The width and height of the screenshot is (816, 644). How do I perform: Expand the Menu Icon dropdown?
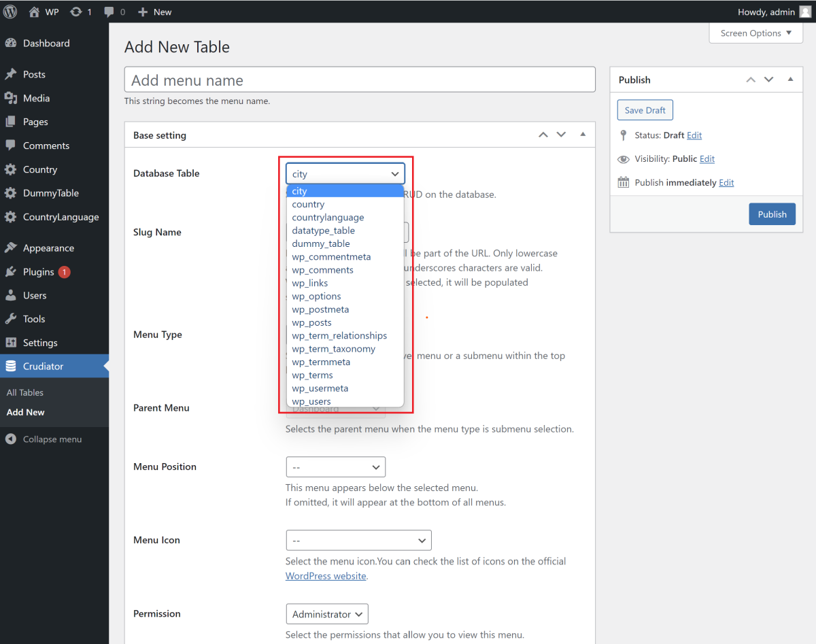click(358, 541)
